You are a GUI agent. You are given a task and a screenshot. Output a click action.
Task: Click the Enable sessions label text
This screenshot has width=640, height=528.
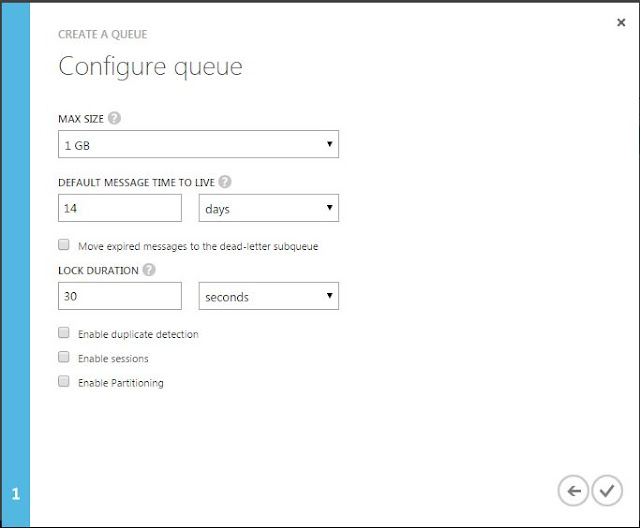113,358
